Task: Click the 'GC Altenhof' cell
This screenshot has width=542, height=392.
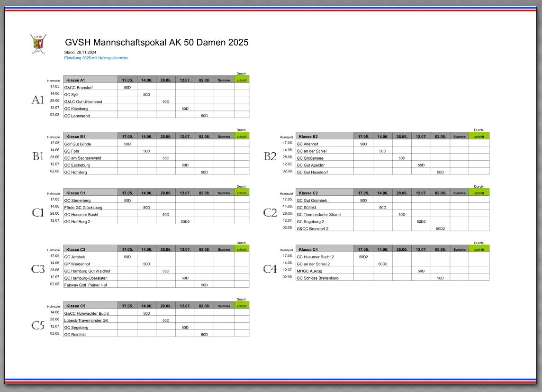Action: (325, 144)
